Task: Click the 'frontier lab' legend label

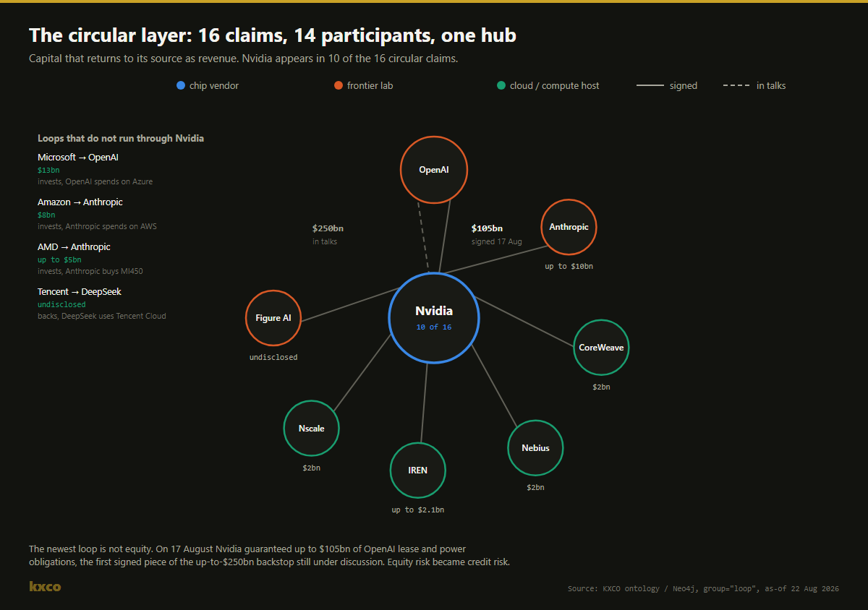Action: tap(370, 85)
